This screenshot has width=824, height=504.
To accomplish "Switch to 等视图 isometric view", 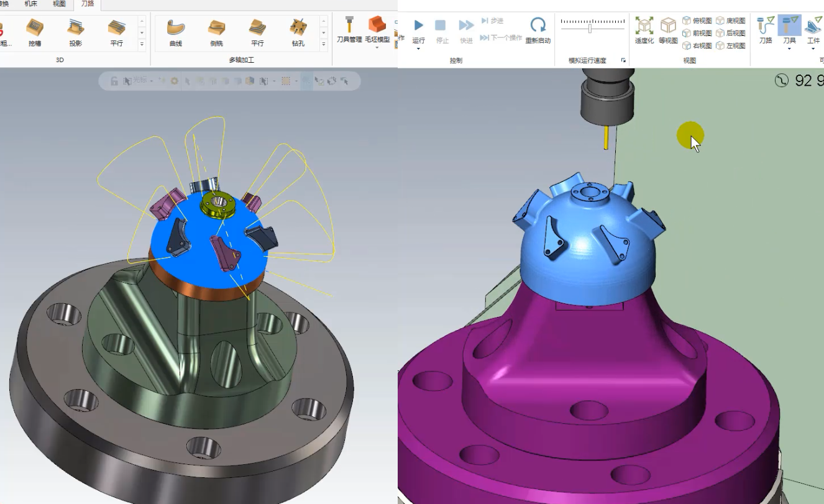I will tap(668, 30).
